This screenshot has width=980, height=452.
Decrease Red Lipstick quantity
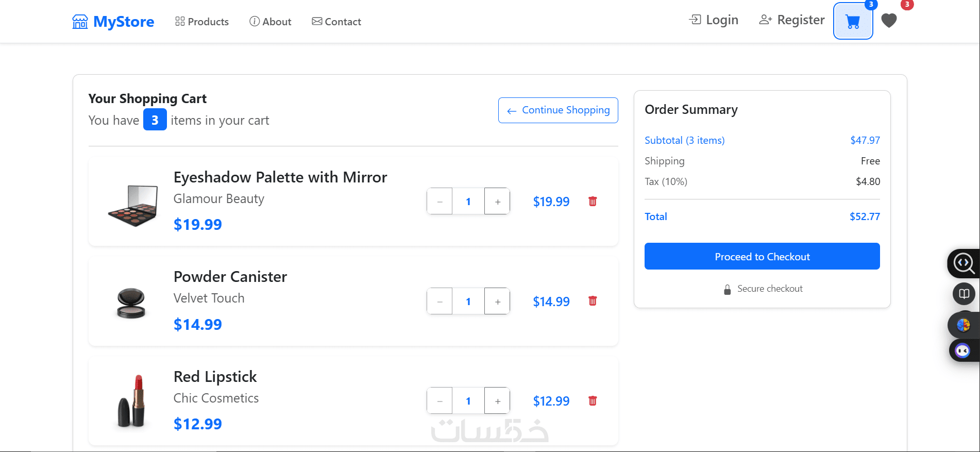point(440,401)
